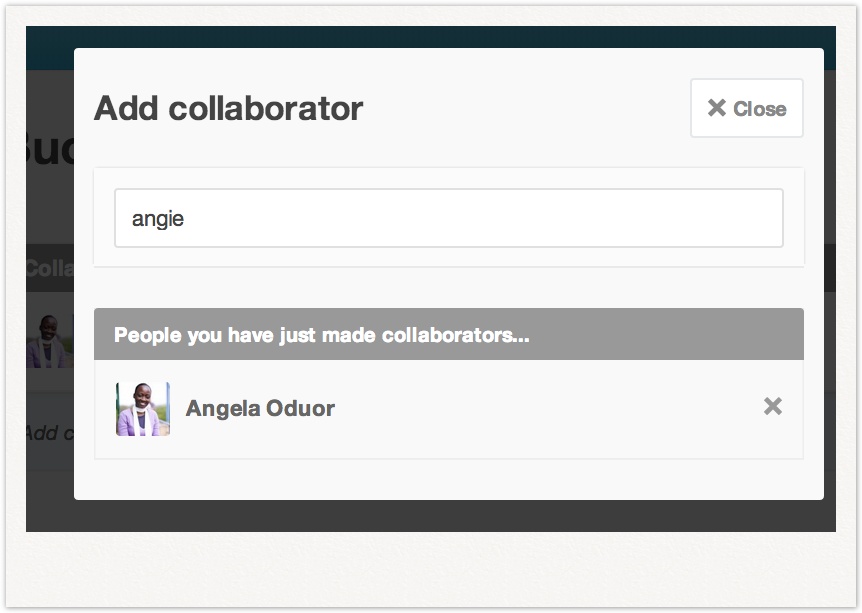Click the partially visible page title behind the dialog
The width and height of the screenshot is (862, 613).
coord(49,148)
